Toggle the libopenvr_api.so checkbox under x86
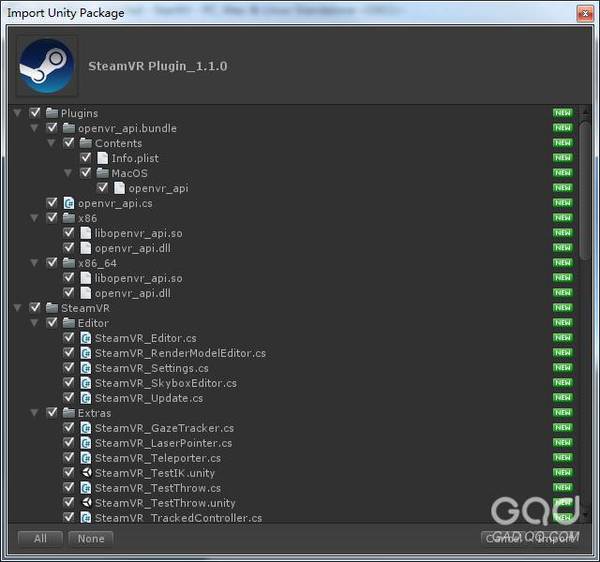This screenshot has width=600, height=562. point(68,233)
